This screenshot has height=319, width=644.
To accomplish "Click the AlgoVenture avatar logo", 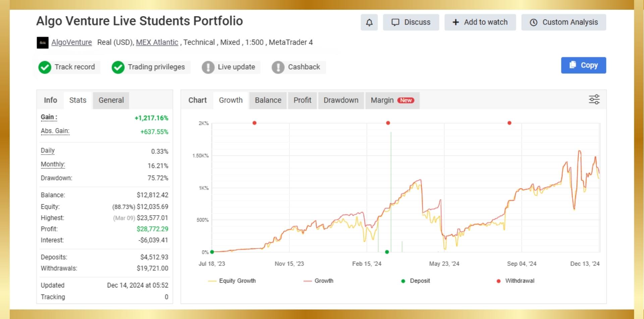I will (43, 43).
